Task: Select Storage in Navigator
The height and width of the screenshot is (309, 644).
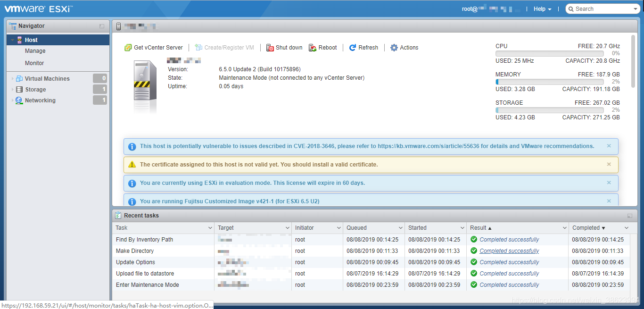Action: 35,90
